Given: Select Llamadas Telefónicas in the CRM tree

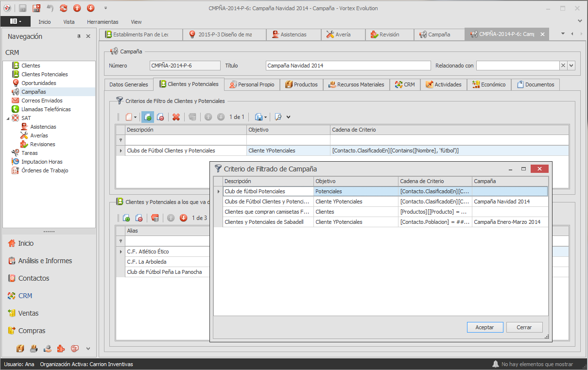Looking at the screenshot, I should 46,109.
